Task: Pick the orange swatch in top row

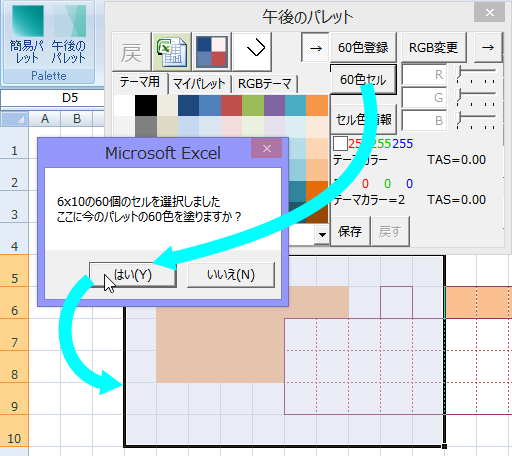Action: tap(317, 105)
